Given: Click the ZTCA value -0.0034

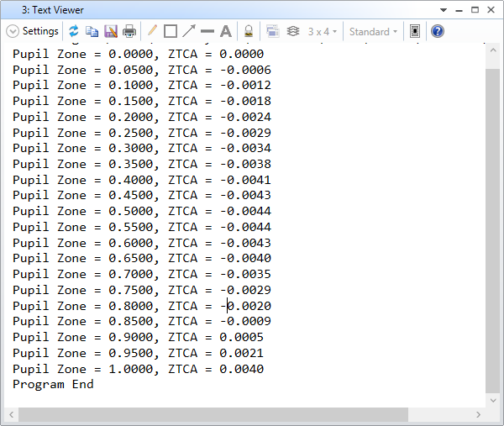Looking at the screenshot, I should point(245,148).
